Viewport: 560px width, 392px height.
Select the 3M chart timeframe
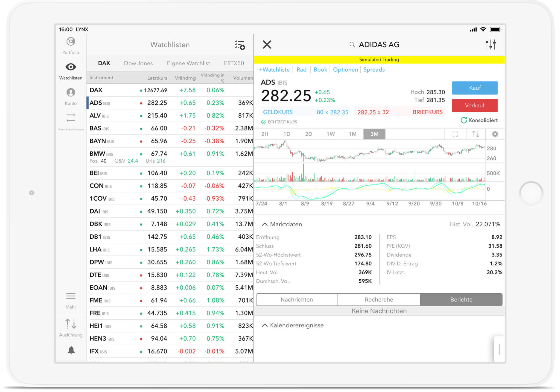pyautogui.click(x=374, y=134)
